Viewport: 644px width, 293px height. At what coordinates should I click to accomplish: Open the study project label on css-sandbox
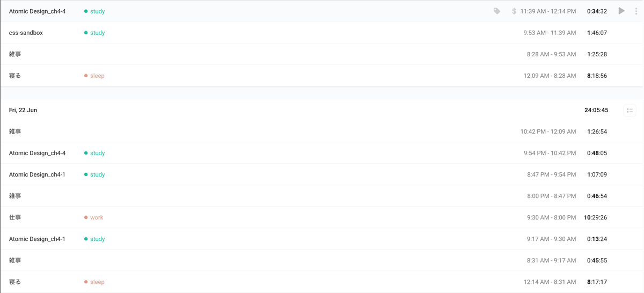pos(97,33)
